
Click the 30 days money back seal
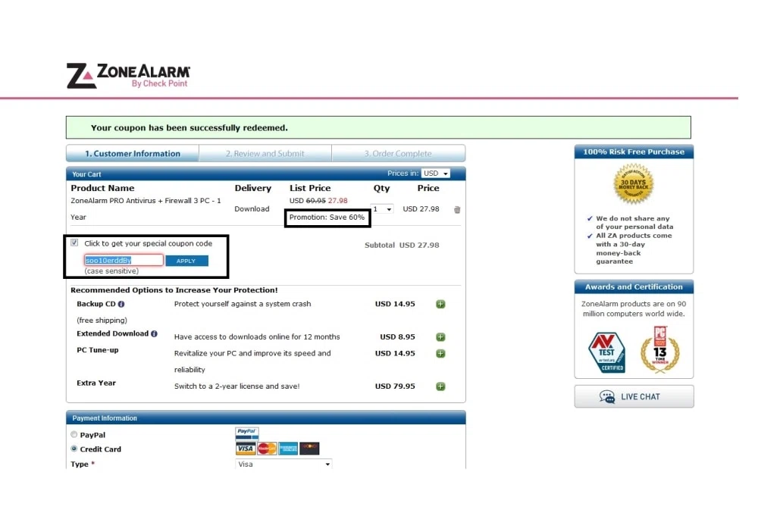coord(633,183)
